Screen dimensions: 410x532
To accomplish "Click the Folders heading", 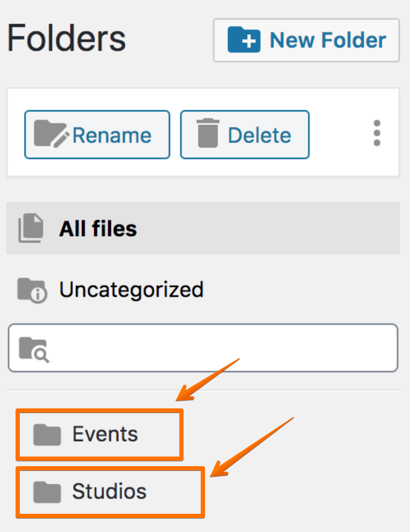I will (x=66, y=39).
